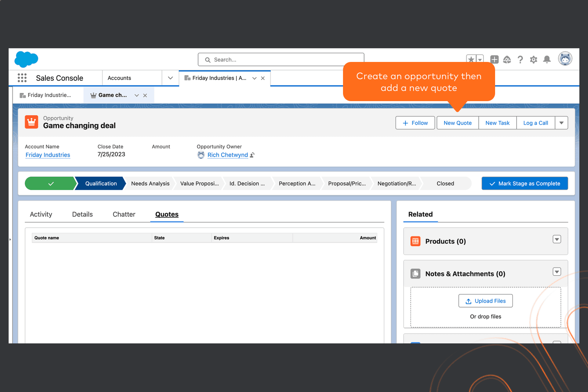The height and width of the screenshot is (392, 588).
Task: Click the Notes & Attachments list icon
Action: click(x=416, y=274)
